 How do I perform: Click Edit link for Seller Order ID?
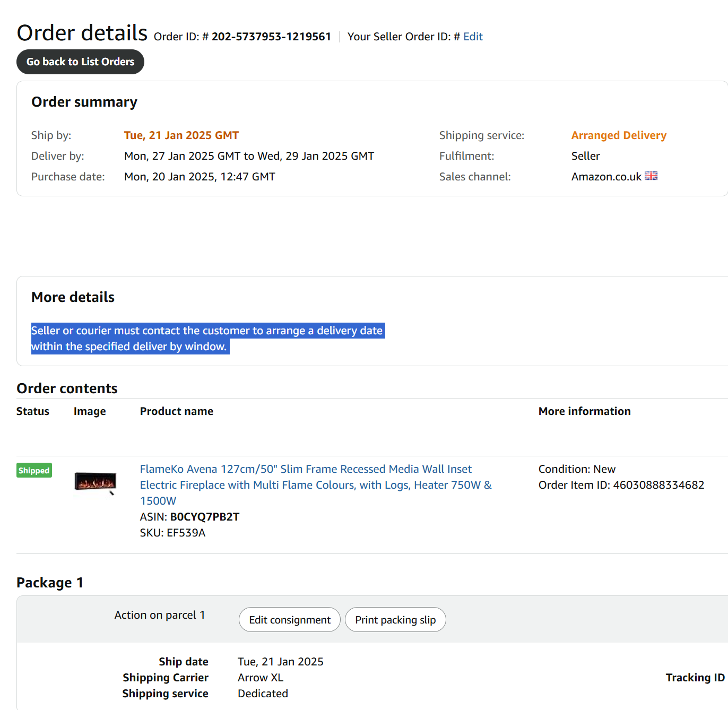[x=473, y=37]
